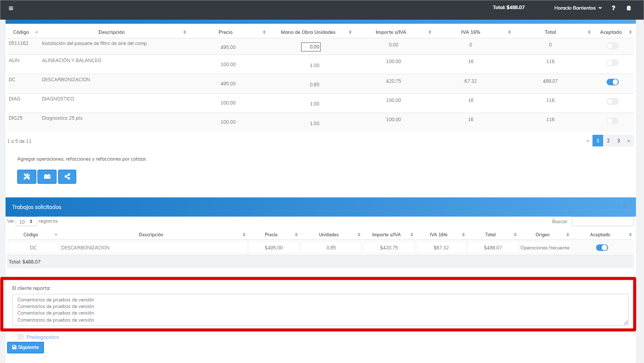Collapse the Trabajos solicitados panel chevron
Viewport: 644px width, 363px height.
[625, 207]
